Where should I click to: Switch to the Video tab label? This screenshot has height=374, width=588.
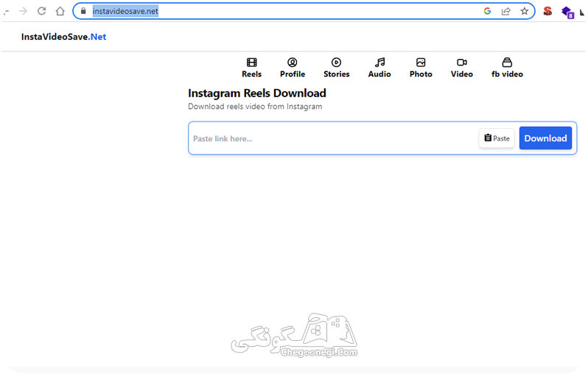coord(461,74)
